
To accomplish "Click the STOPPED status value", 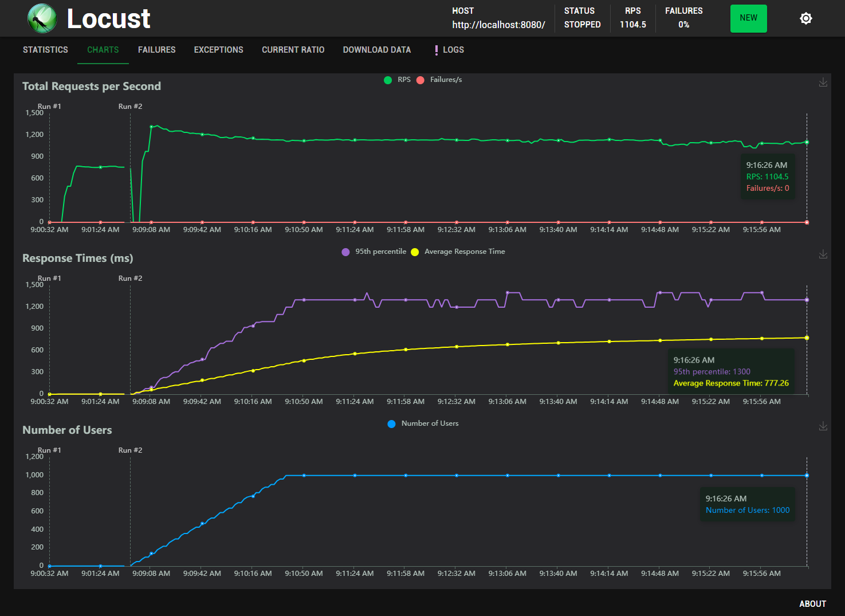I will (x=582, y=25).
